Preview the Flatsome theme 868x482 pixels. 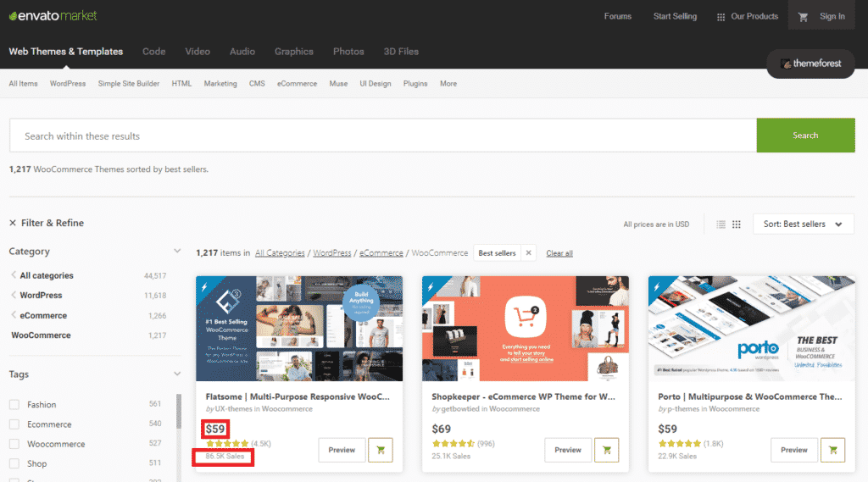(342, 450)
